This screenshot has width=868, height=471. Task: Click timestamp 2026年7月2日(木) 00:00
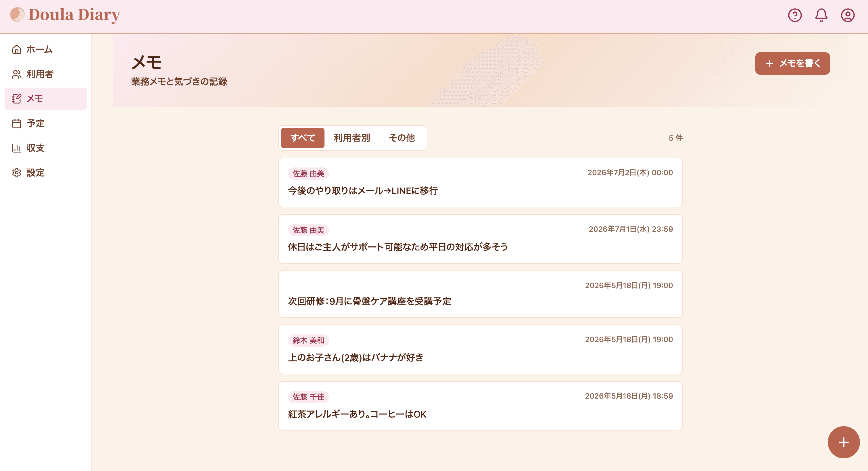[x=630, y=172]
